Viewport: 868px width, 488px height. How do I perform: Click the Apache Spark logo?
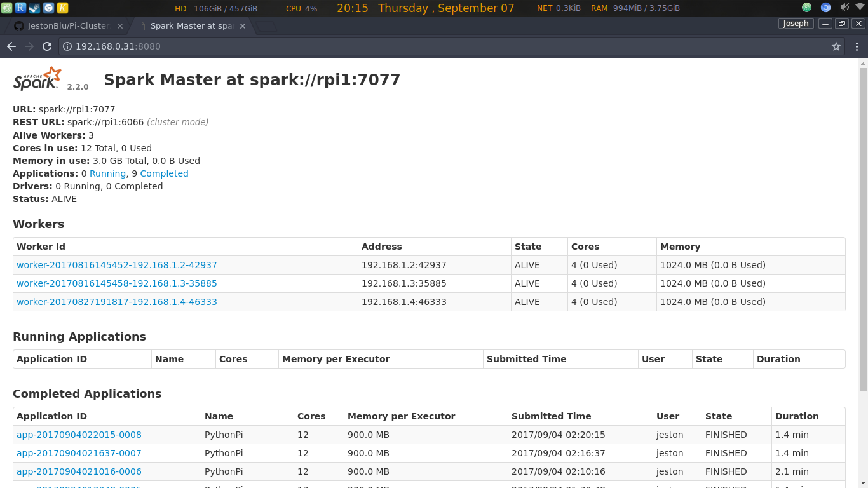coord(37,79)
